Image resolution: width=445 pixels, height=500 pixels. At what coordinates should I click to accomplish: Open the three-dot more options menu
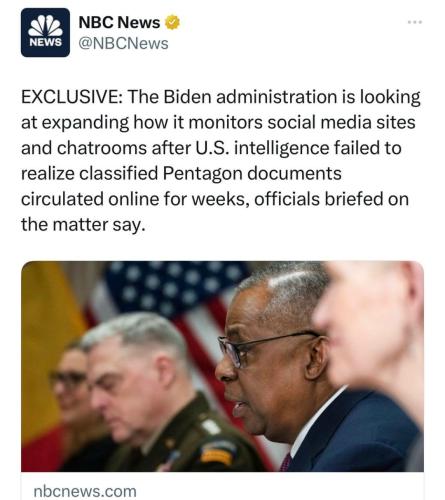click(x=415, y=22)
